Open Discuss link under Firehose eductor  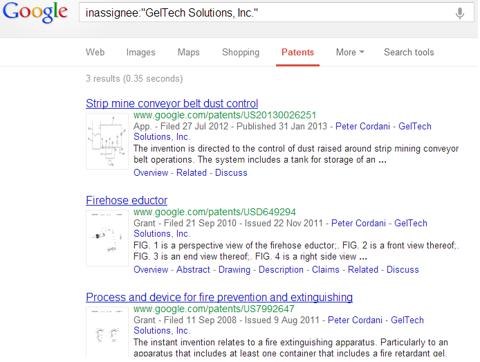(402, 270)
